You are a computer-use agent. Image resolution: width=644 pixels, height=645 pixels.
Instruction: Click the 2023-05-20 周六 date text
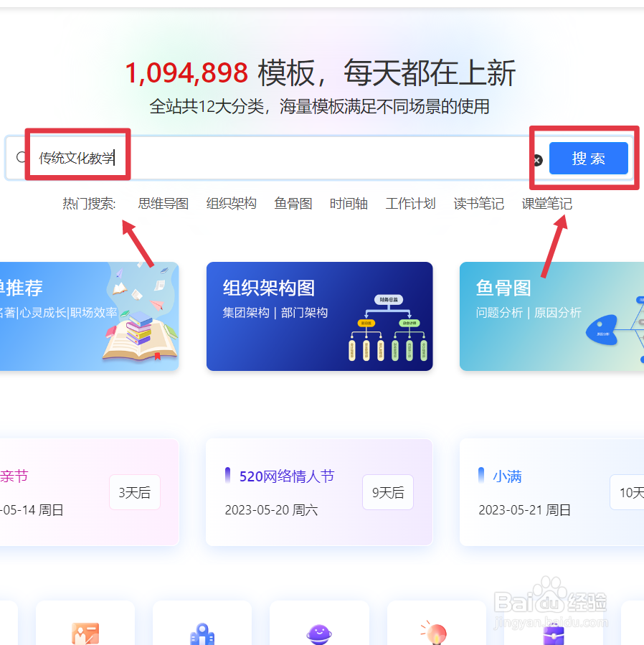pos(271,510)
